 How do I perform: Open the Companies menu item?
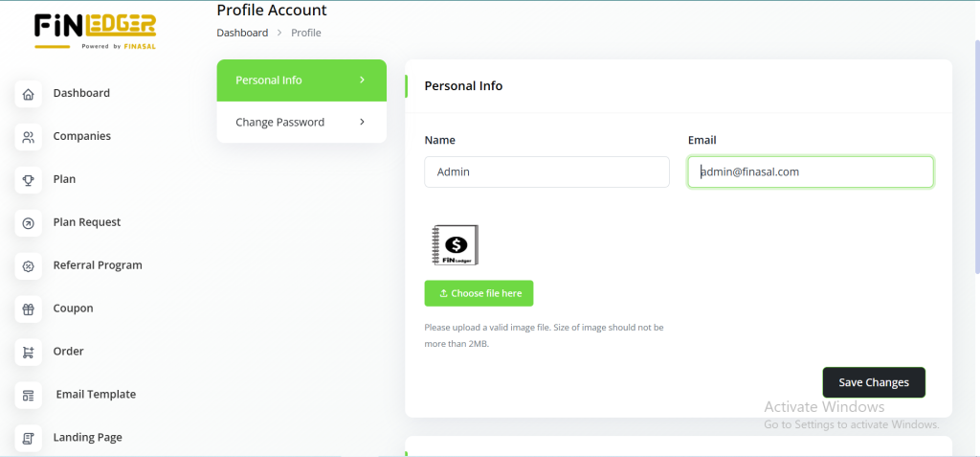82,136
